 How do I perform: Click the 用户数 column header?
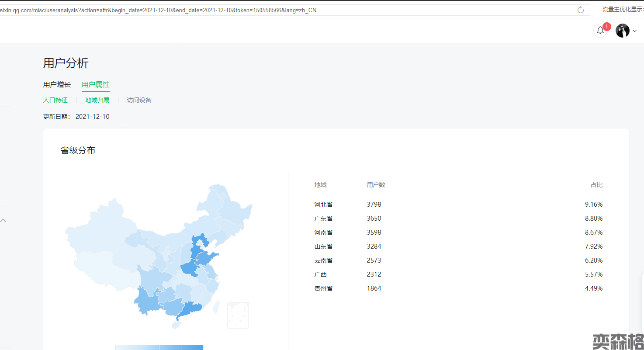pos(376,185)
